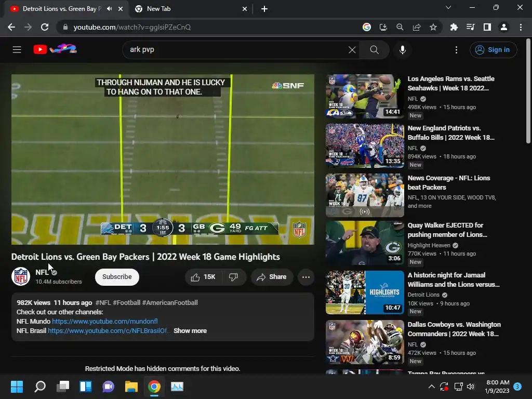The width and height of the screenshot is (532, 399).
Task: Click the #AmericanFootball hashtag
Action: (x=170, y=303)
